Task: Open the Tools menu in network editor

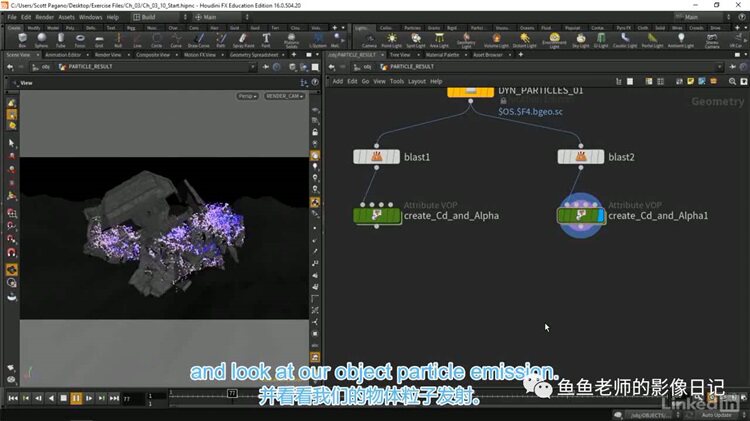Action: coord(397,81)
